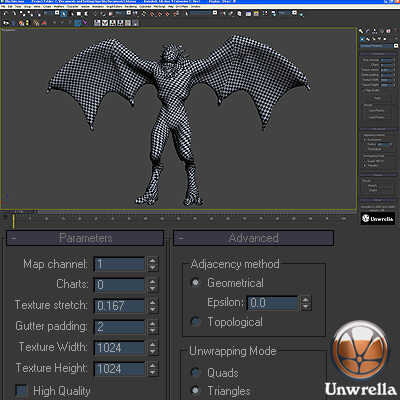
Task: Select the large Quads unwrapping mode radio
Action: (x=195, y=372)
